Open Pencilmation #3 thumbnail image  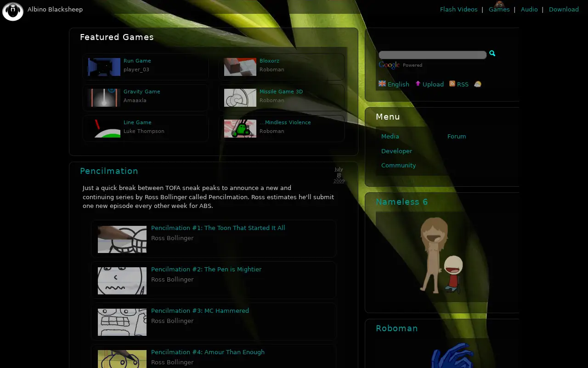(122, 322)
